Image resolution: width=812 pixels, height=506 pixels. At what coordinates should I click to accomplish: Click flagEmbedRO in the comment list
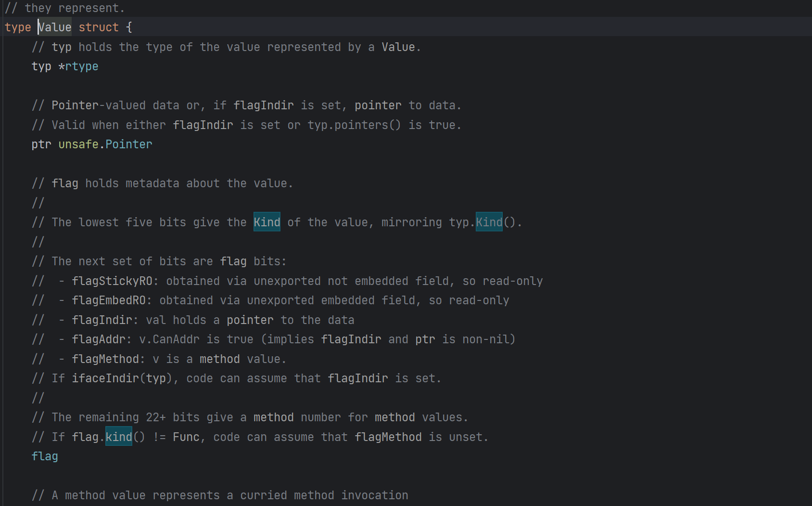[x=109, y=300]
